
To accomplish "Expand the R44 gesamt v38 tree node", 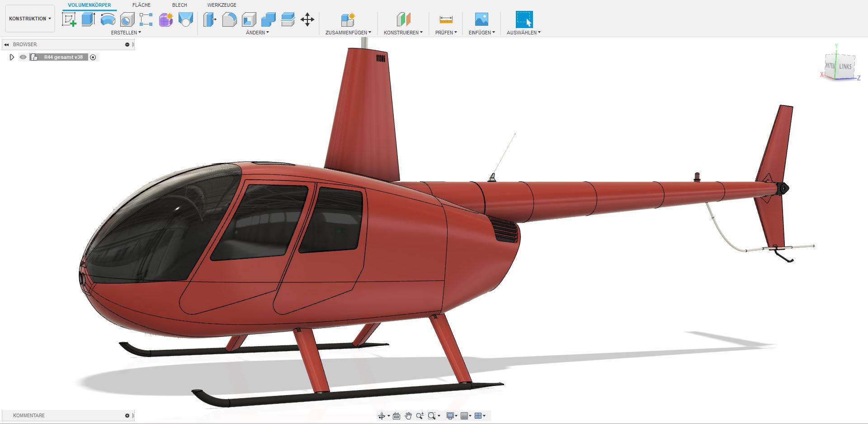I will click(12, 57).
